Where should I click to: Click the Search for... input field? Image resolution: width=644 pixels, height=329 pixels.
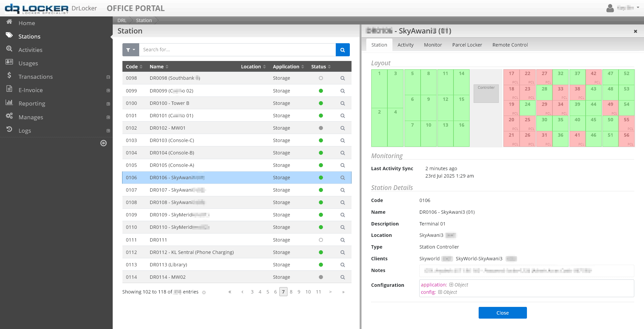click(x=237, y=50)
